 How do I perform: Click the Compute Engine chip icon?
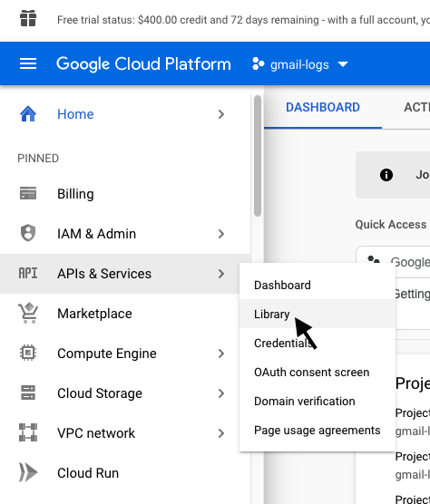(x=28, y=353)
